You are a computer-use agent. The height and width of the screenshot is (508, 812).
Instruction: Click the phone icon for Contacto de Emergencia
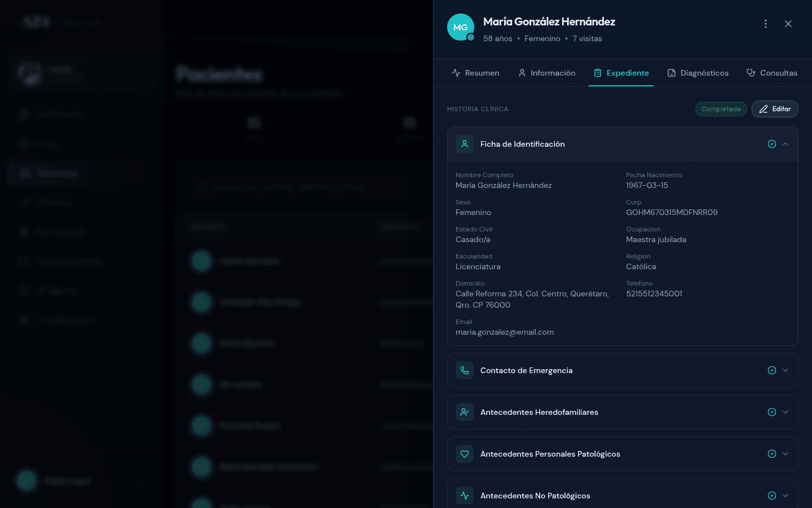pyautogui.click(x=465, y=370)
